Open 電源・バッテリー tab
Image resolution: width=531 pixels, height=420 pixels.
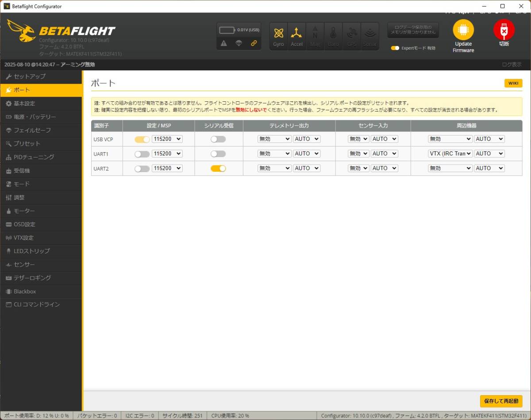41,117
